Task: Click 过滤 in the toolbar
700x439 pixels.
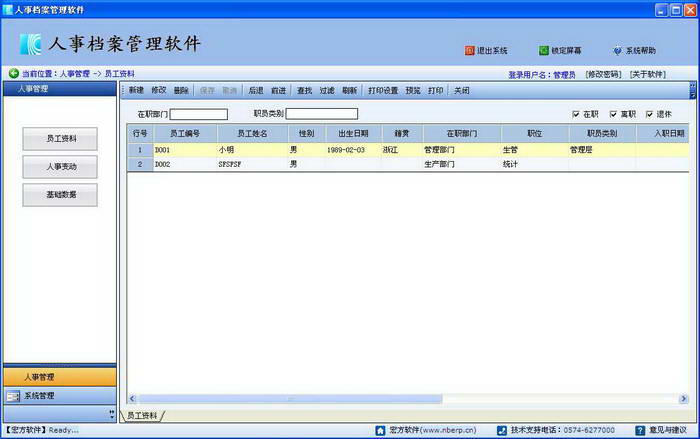Action: point(327,90)
